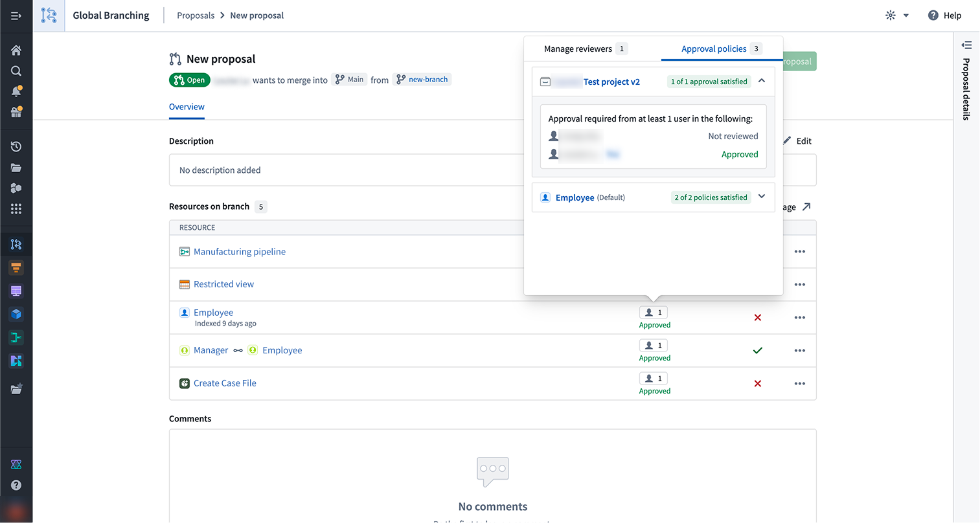This screenshot has height=523, width=980.
Task: Click the Open status badge
Action: click(189, 80)
